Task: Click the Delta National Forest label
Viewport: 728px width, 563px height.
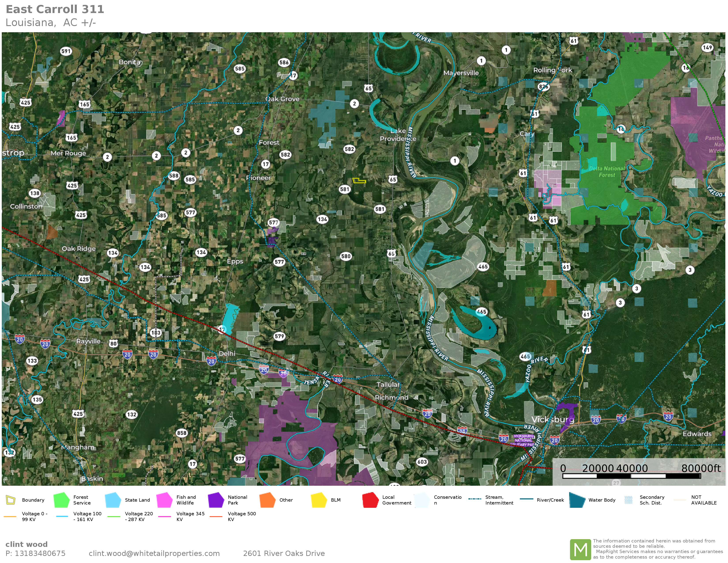Action: click(607, 171)
